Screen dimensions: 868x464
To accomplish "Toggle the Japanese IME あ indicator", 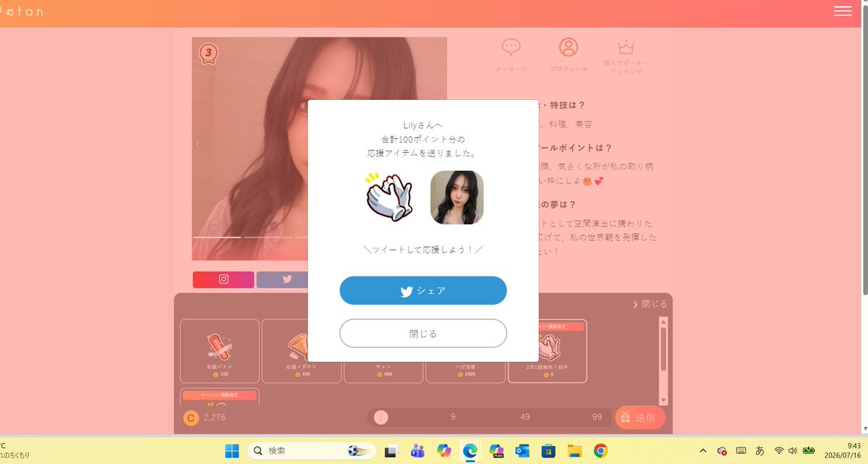I will click(x=759, y=450).
